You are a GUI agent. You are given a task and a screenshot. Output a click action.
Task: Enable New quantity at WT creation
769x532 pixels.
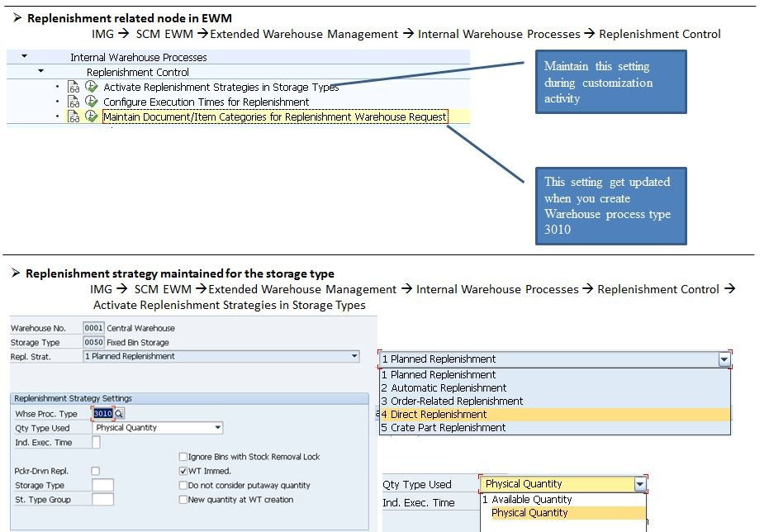(x=182, y=501)
